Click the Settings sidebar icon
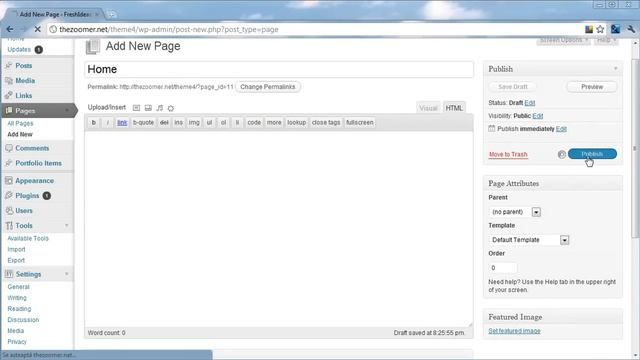This screenshot has width=640, height=360. point(9,274)
